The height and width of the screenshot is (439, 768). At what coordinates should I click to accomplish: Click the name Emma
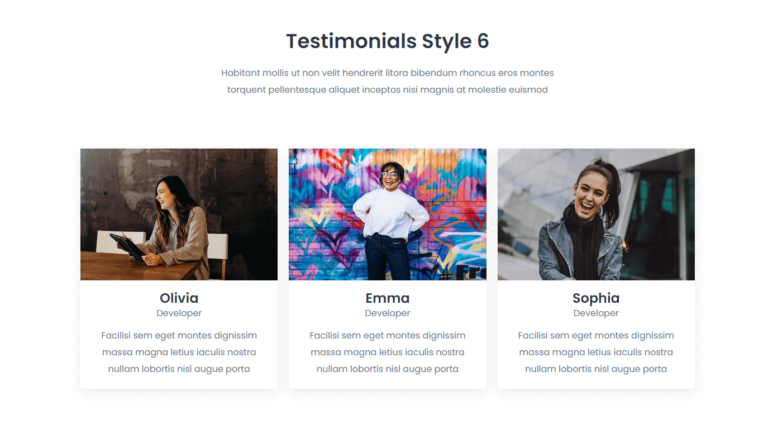[x=387, y=298]
